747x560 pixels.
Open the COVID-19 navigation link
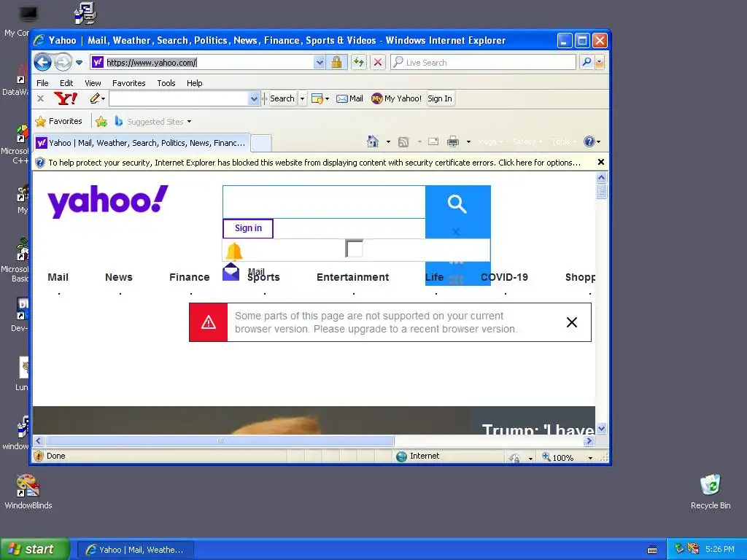coord(505,277)
